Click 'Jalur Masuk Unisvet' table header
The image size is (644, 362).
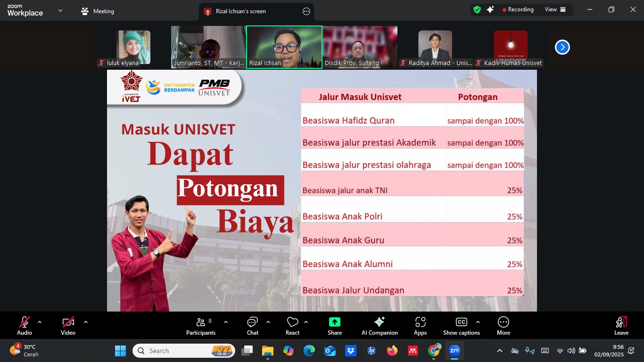coord(360,97)
